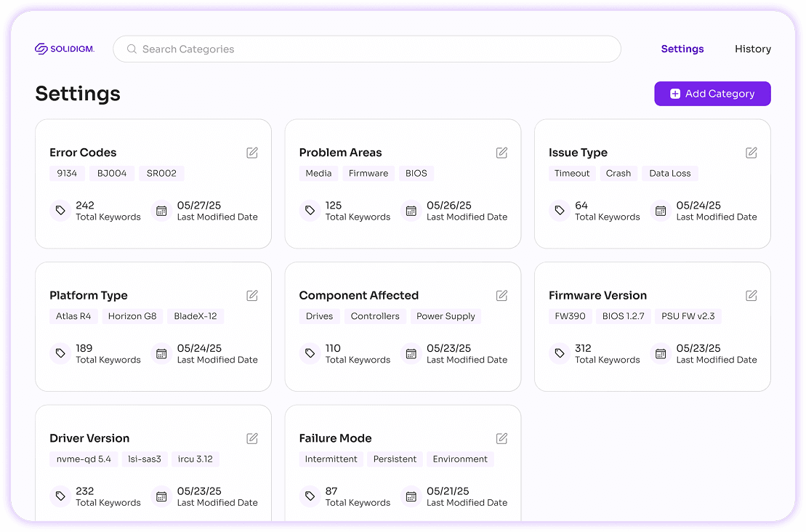Click the edit icon on Error Codes card
Viewport: 806px width, 532px height.
(252, 153)
